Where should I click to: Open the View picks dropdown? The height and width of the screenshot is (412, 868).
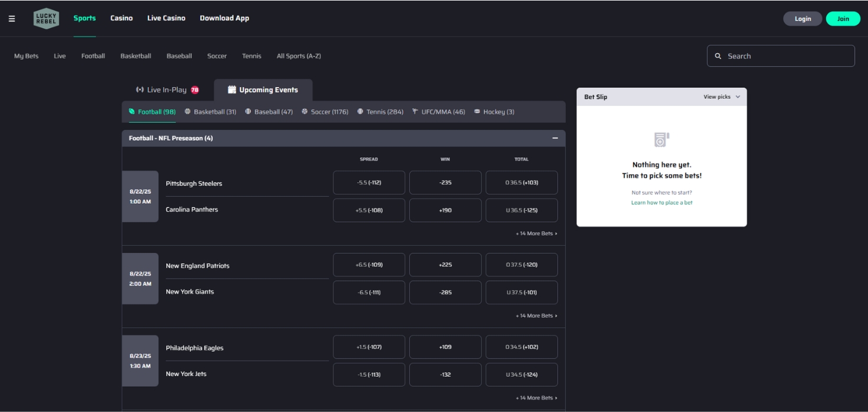point(723,97)
